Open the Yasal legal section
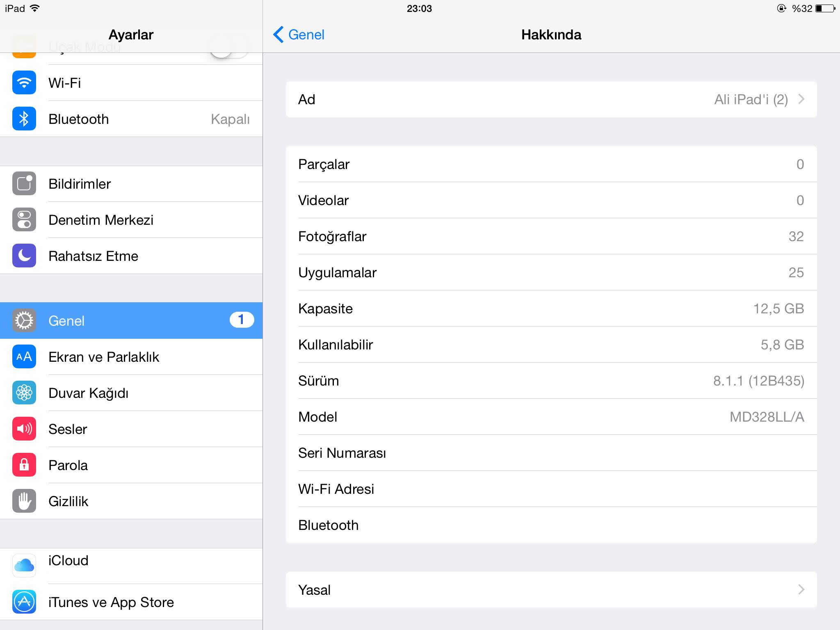 551,590
